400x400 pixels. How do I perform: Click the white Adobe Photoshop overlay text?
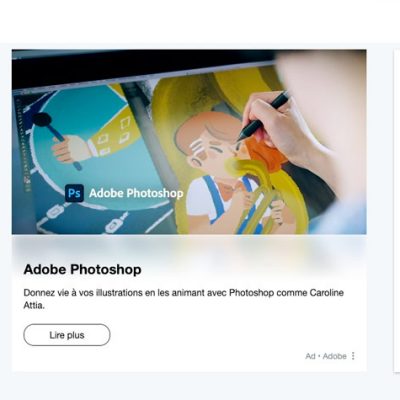tap(136, 193)
